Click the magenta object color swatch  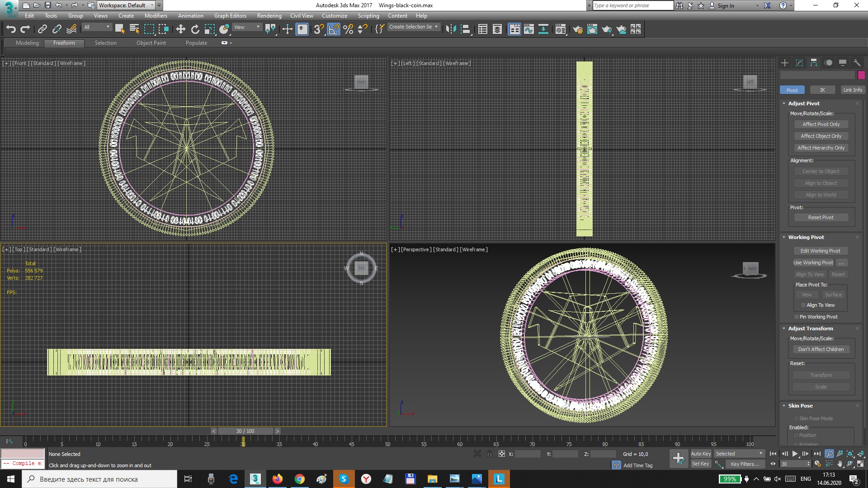click(861, 75)
